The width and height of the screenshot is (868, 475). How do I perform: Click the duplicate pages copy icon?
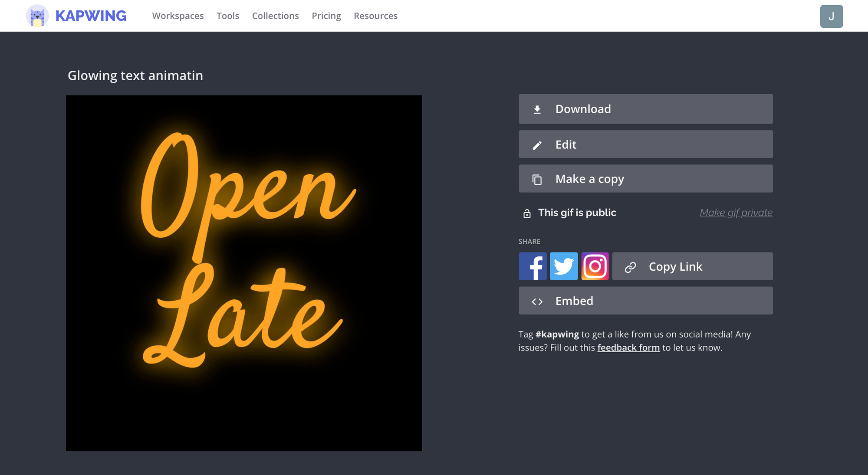[x=537, y=179]
